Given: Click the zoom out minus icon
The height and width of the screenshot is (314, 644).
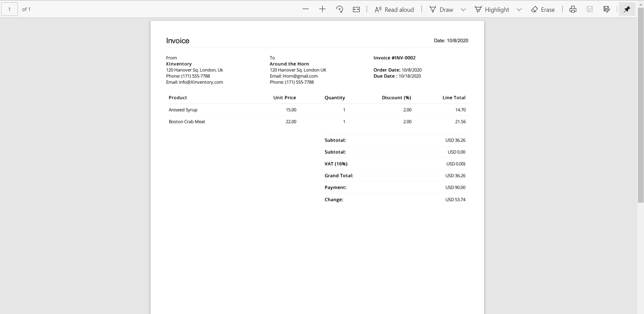Looking at the screenshot, I should 305,9.
